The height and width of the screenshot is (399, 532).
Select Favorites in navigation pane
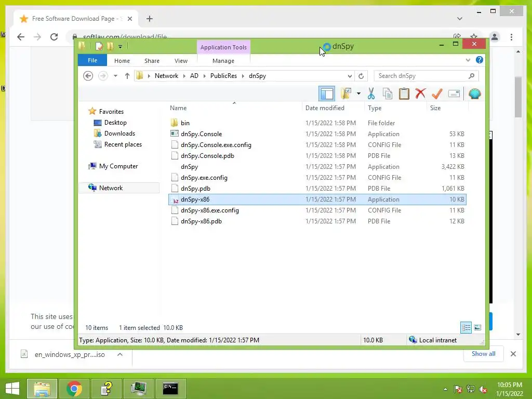[111, 111]
